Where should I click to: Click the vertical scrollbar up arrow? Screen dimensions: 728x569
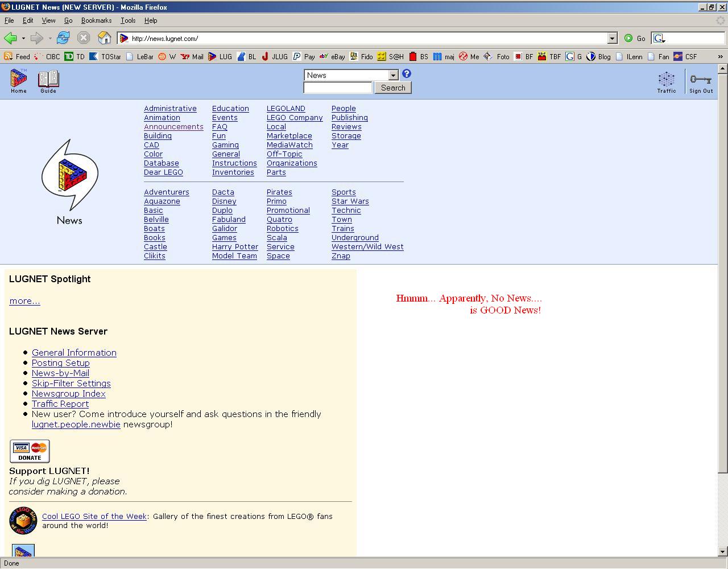[x=723, y=69]
